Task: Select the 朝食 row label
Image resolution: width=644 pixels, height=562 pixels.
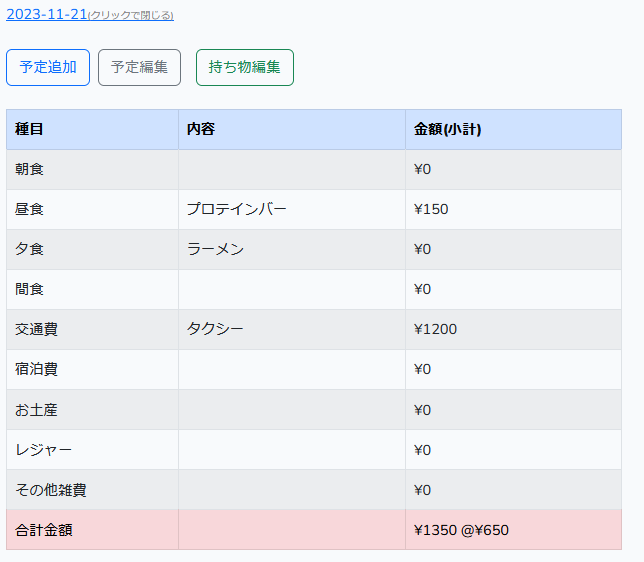Action: (x=30, y=169)
